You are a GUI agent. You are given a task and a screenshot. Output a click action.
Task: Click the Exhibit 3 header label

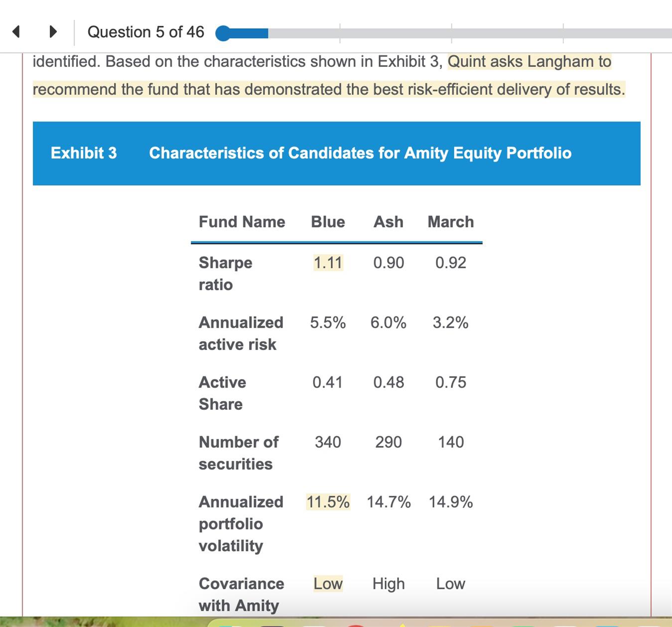click(x=84, y=153)
